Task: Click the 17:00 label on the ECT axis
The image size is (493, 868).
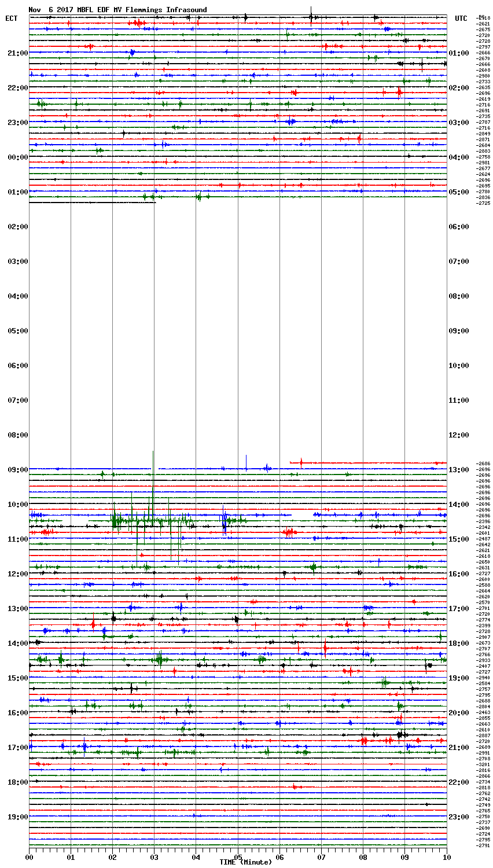Action: pyautogui.click(x=17, y=748)
